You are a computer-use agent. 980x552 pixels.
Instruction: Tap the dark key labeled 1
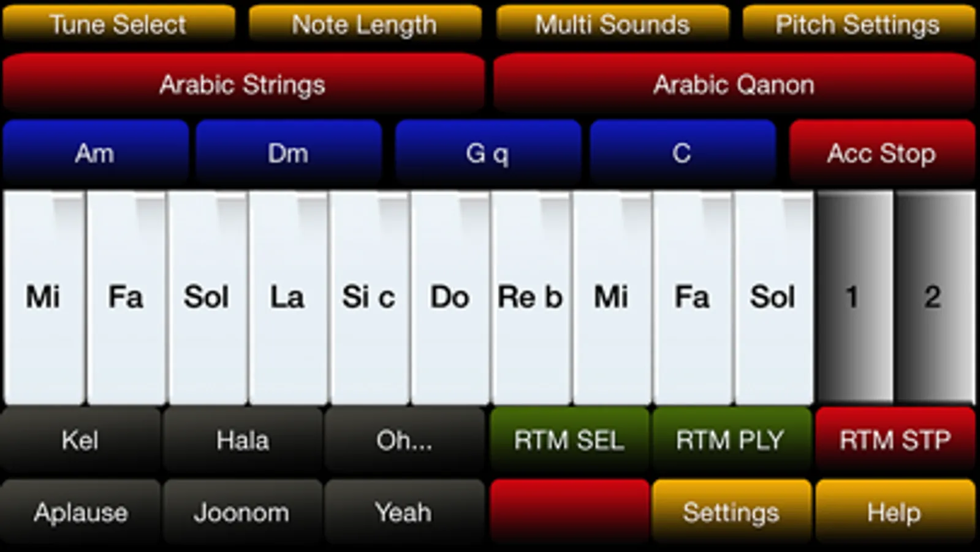[853, 297]
